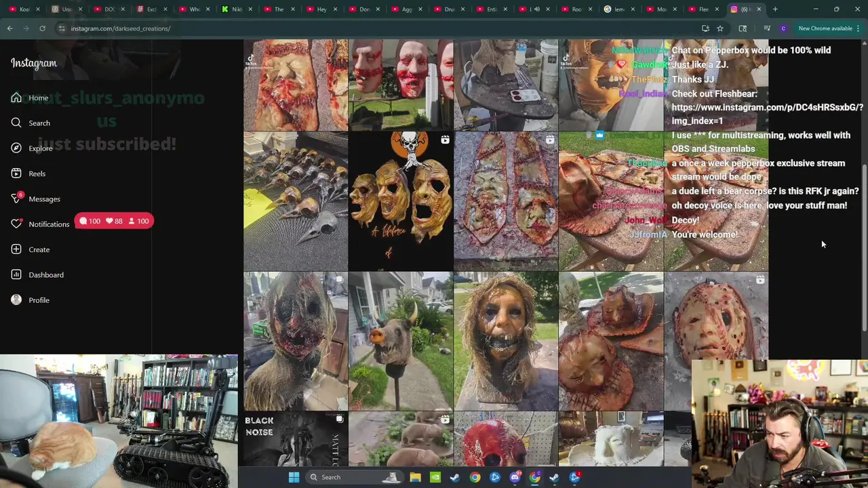Screen dimensions: 868x488
Task: Switch to the Nikl browser tab
Action: [x=236, y=9]
